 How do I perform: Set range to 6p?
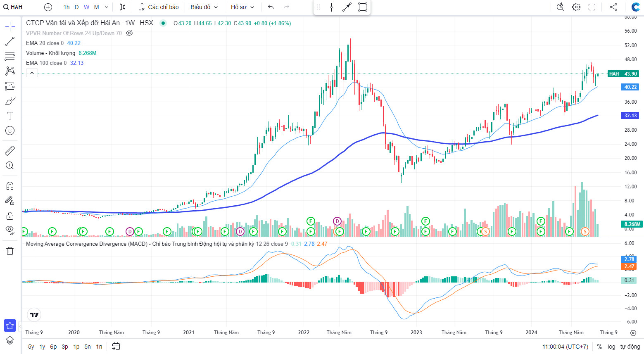[53, 347]
